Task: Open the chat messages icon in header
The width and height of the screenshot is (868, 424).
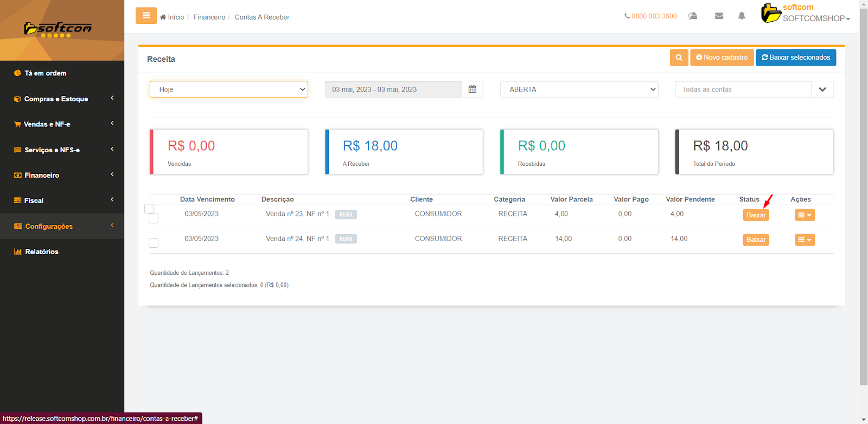Action: 693,16
